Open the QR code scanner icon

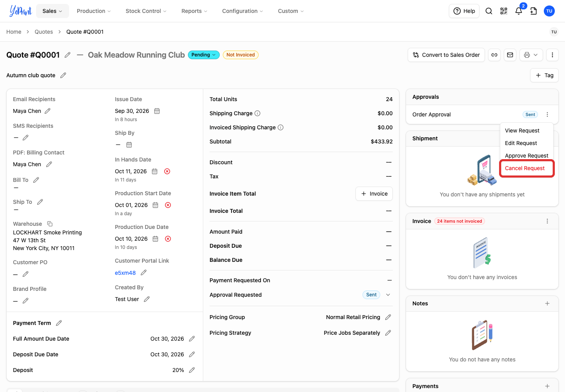(x=504, y=11)
